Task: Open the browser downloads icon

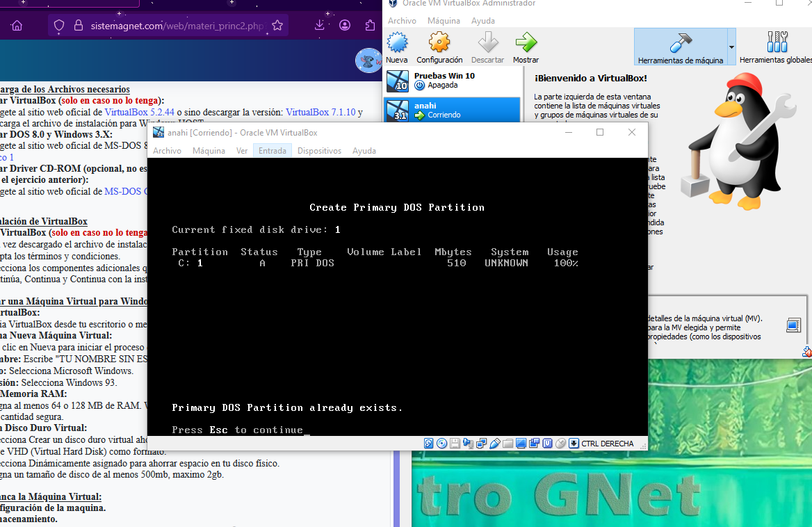Action: pyautogui.click(x=319, y=26)
